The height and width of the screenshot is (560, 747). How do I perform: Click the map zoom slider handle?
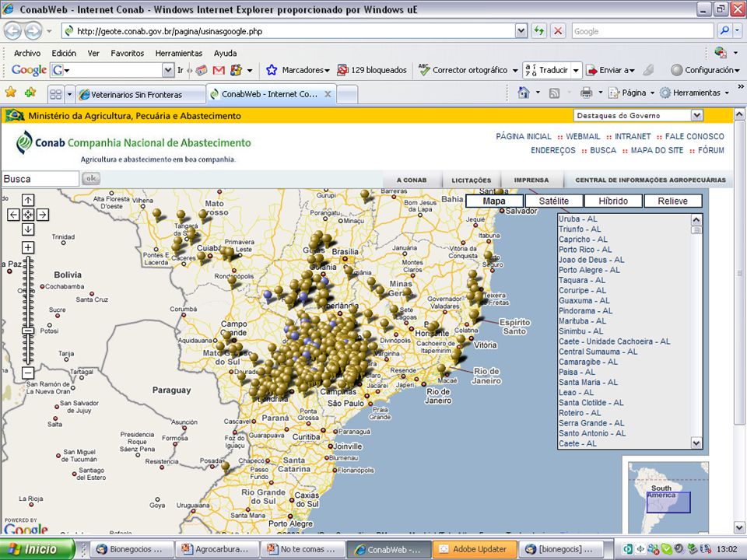pos(28,331)
